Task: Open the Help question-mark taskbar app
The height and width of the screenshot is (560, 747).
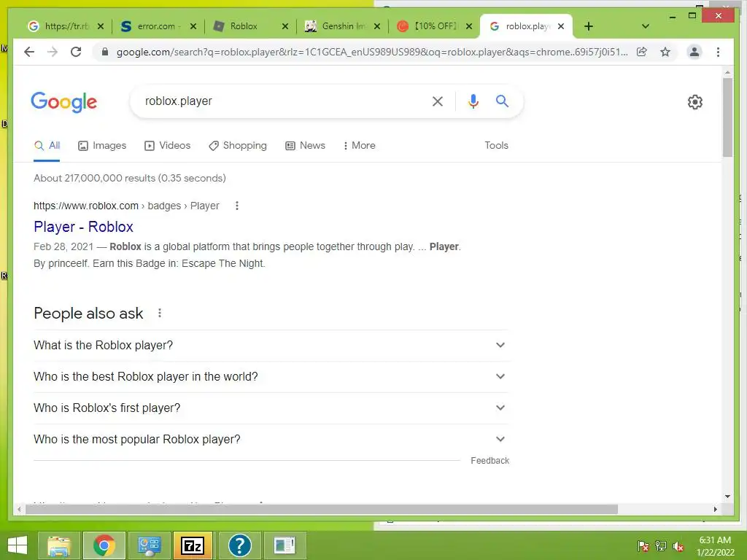Action: pyautogui.click(x=239, y=545)
